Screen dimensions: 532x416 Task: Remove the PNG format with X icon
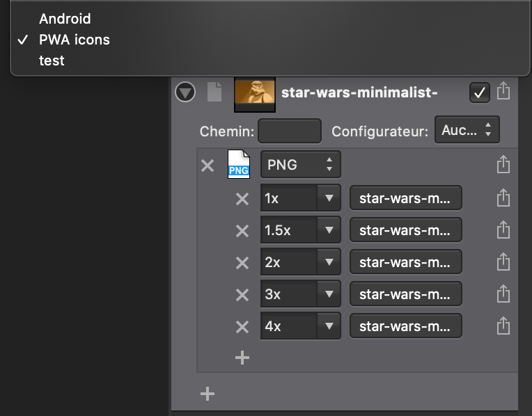coord(208,166)
